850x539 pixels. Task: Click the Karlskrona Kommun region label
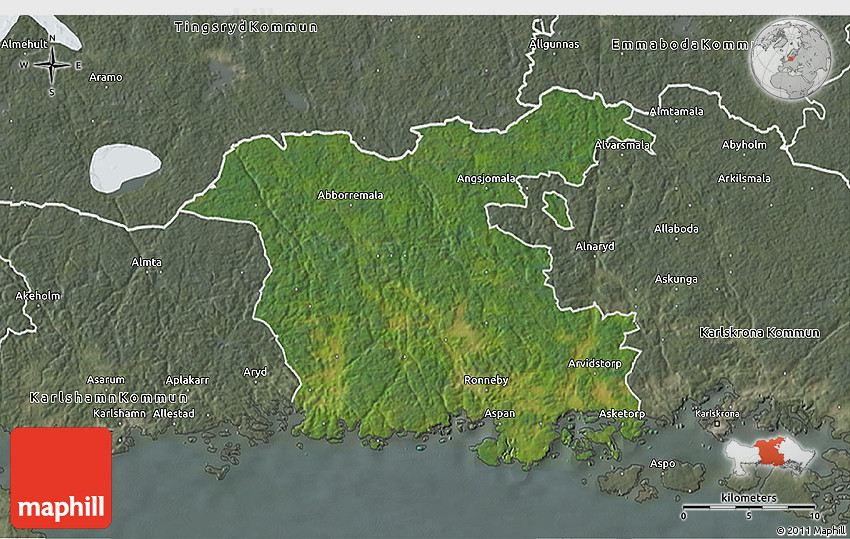759,332
